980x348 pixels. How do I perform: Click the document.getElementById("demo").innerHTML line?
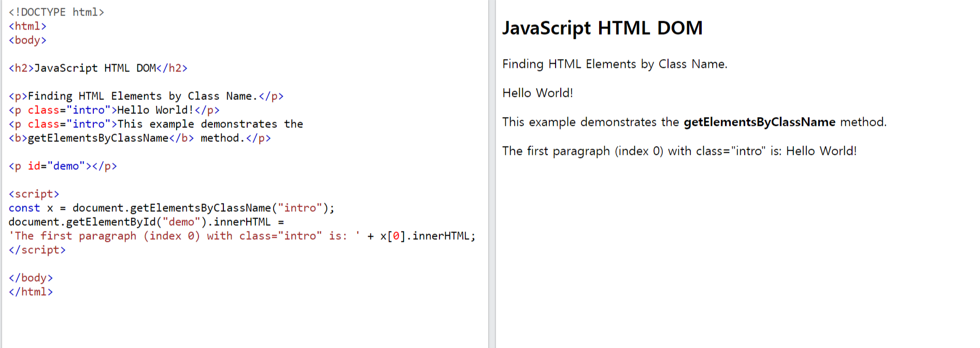[146, 222]
